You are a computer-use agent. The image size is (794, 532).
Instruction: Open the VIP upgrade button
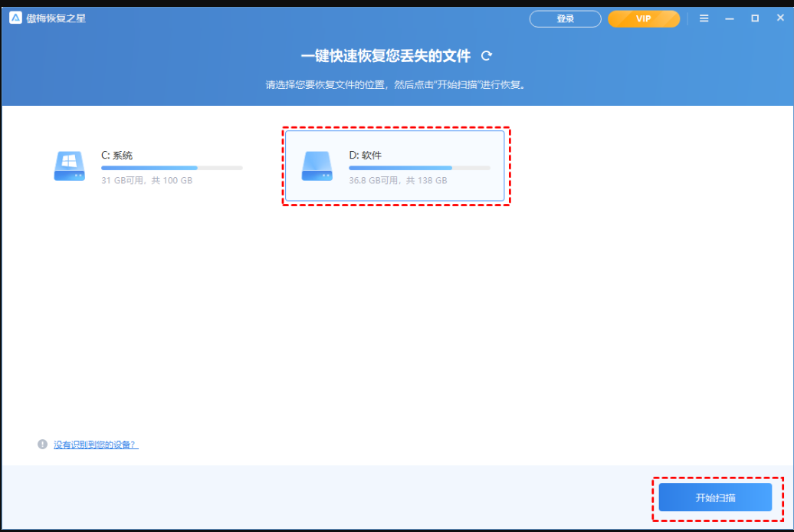644,18
